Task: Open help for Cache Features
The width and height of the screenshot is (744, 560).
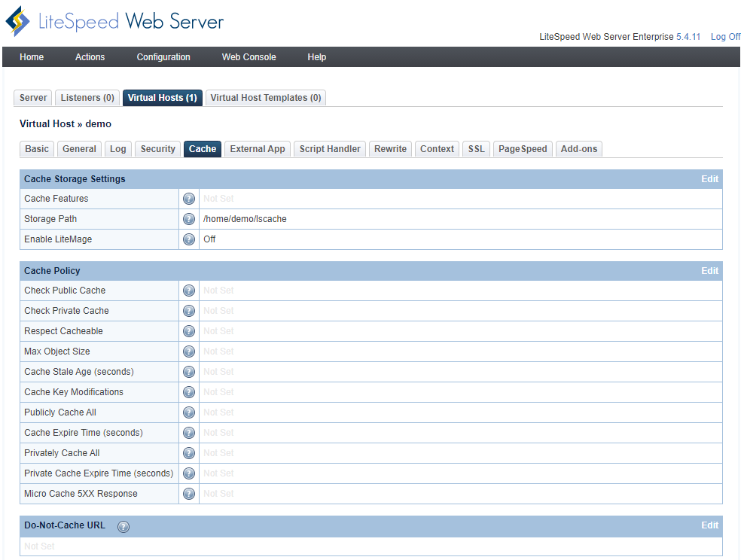Action: [189, 199]
